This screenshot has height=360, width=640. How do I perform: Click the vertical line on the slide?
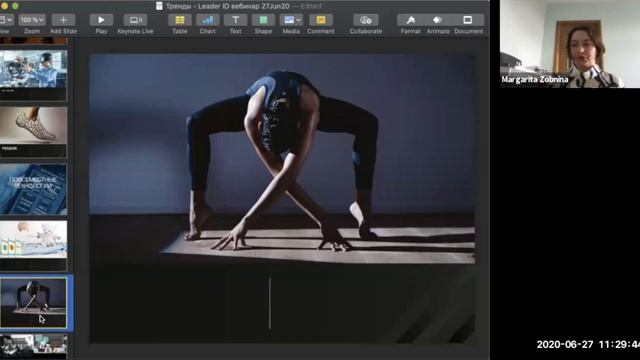point(270,303)
